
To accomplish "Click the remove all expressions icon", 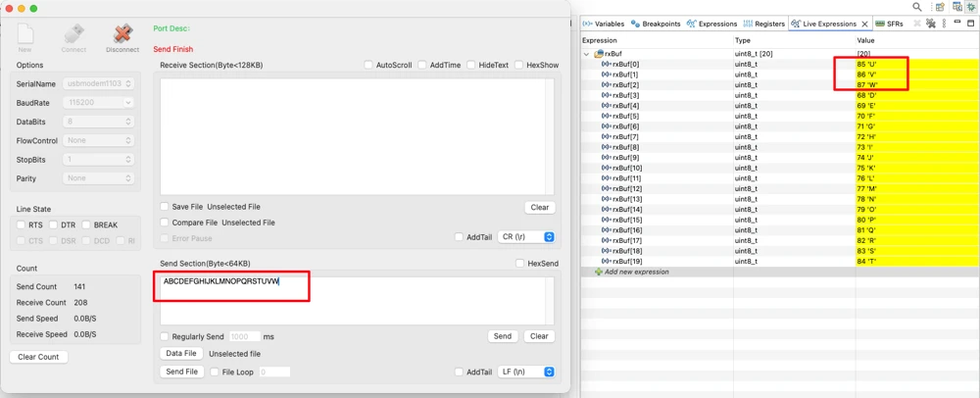I will pos(932,24).
